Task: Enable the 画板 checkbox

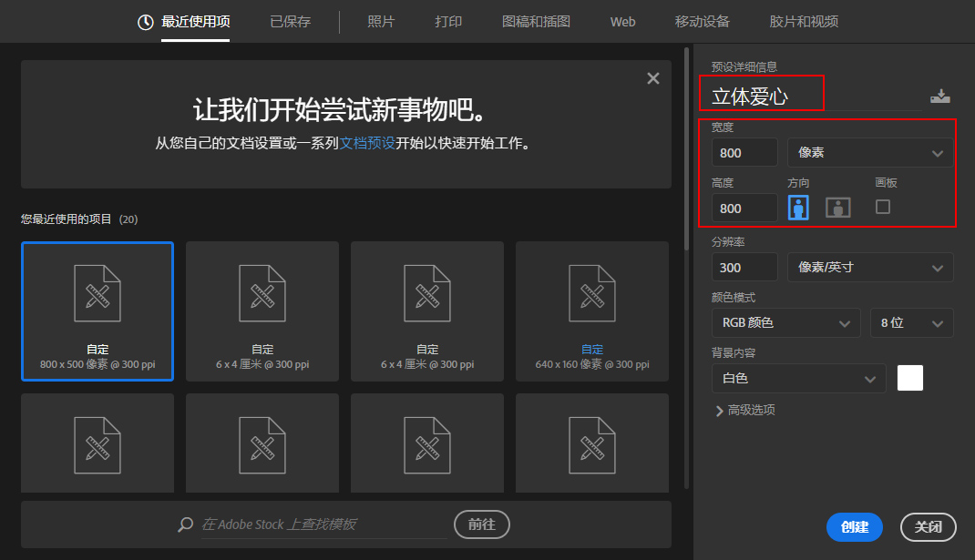Action: [x=881, y=207]
